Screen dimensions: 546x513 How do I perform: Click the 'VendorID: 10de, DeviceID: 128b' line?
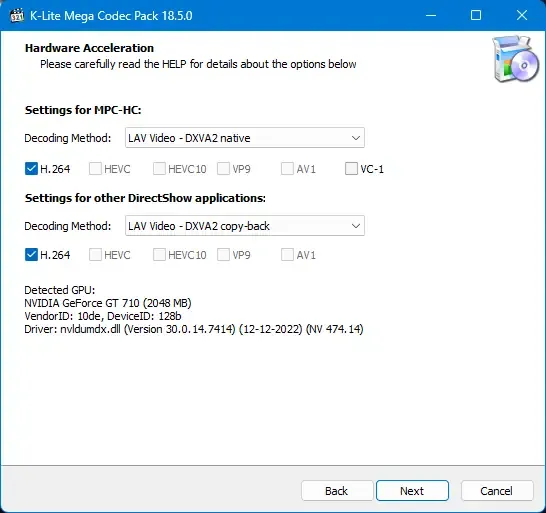pyautogui.click(x=103, y=316)
